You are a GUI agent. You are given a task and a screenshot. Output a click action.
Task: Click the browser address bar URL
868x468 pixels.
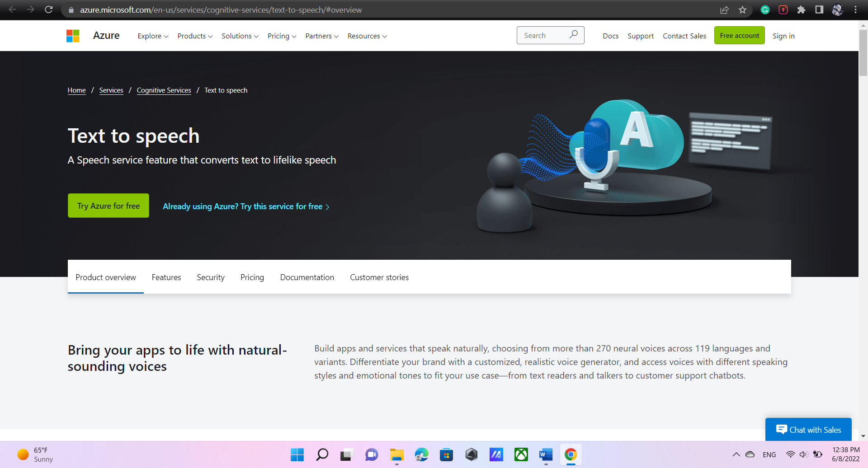pos(221,10)
